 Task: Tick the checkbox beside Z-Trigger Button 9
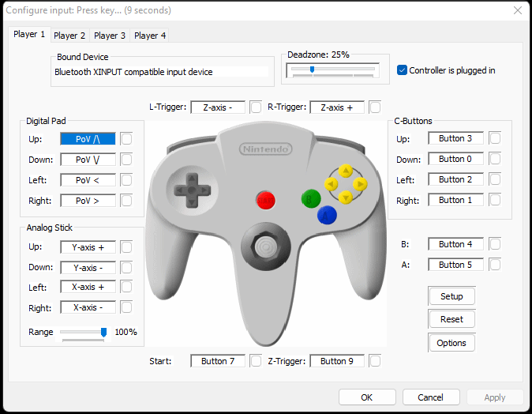[375, 361]
